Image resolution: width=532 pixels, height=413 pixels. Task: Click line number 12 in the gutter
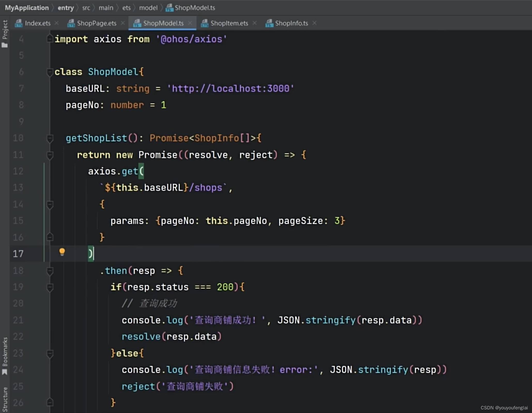18,171
